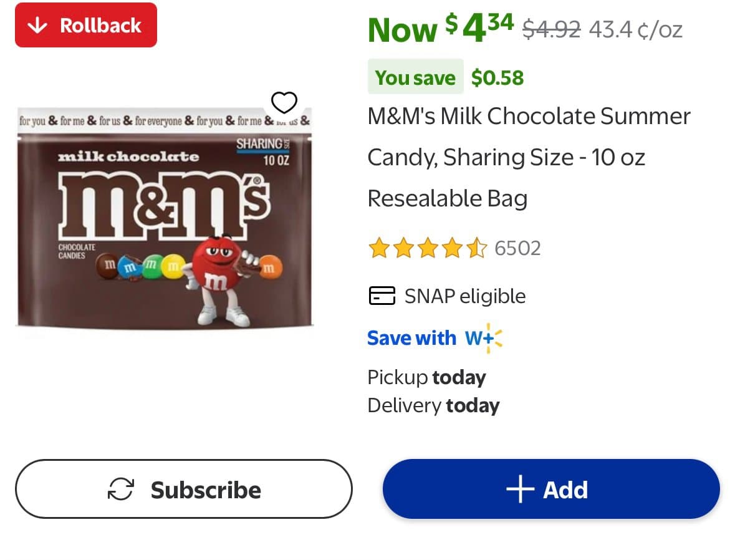Click the red Rollback label
The width and height of the screenshot is (735, 560).
pyautogui.click(x=86, y=26)
